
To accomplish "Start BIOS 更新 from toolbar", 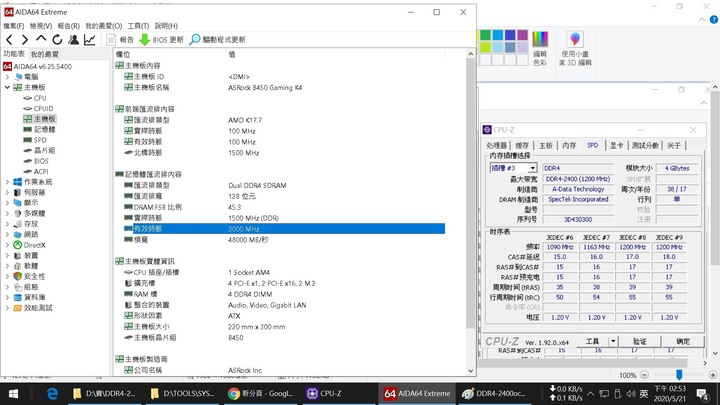I will coord(161,39).
